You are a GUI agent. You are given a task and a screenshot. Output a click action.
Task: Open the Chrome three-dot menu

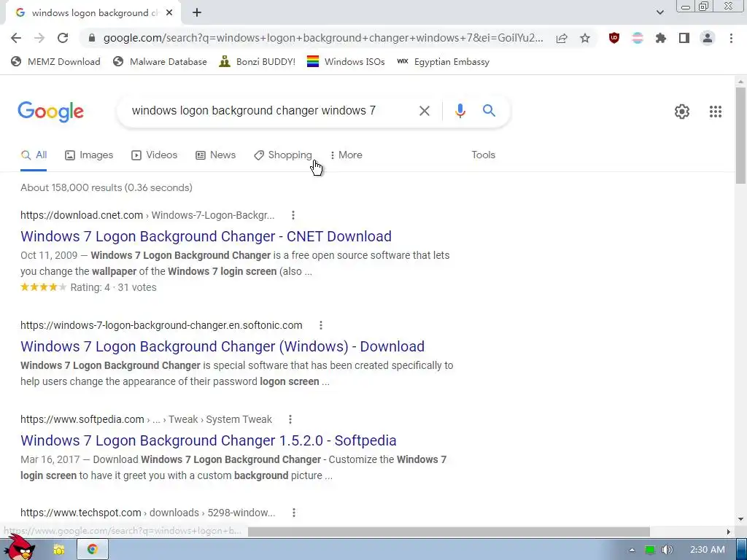731,38
